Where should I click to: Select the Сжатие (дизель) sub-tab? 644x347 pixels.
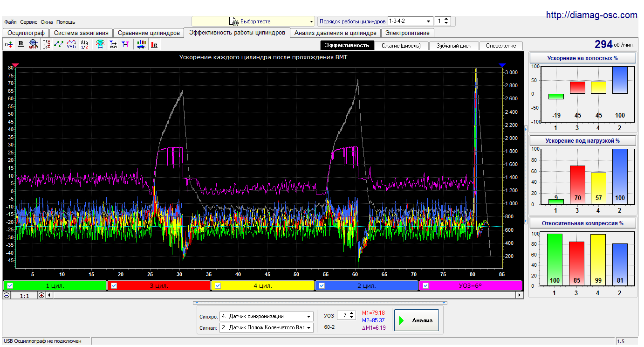point(401,46)
